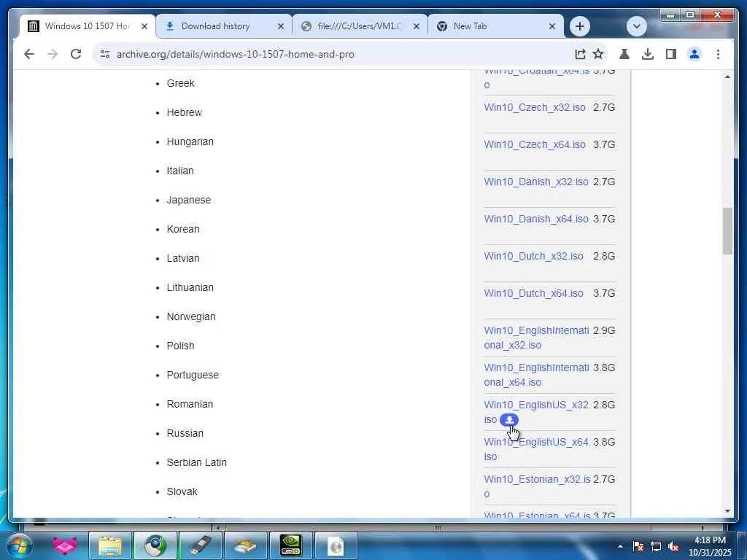Open network status tray icon
Screen dimensions: 747x560
[x=656, y=546]
